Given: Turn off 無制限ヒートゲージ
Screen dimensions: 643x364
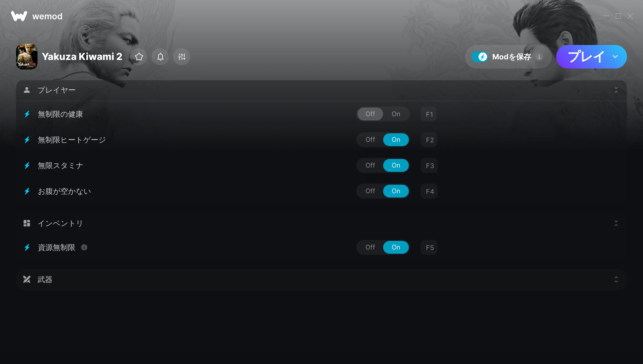Looking at the screenshot, I should click(370, 140).
